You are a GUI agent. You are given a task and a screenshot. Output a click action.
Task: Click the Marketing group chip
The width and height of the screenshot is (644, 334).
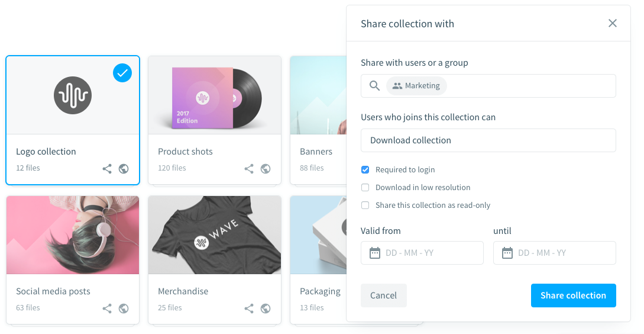pos(416,86)
